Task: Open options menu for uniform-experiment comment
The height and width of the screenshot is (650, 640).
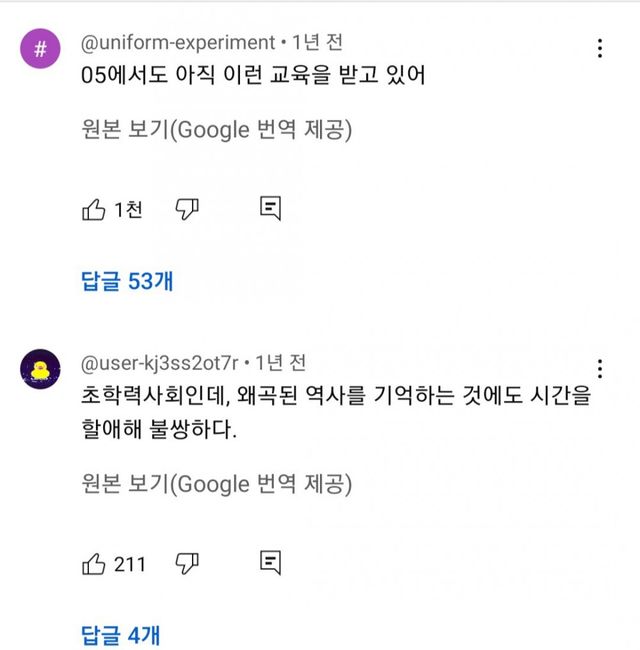Action: pyautogui.click(x=599, y=48)
